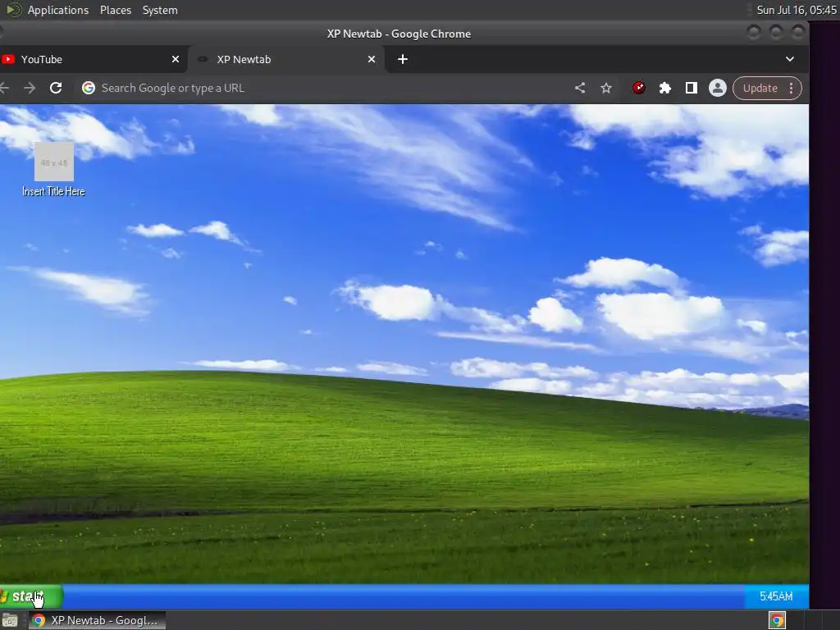Open the Places menu
Image resolution: width=840 pixels, height=630 pixels.
tap(116, 10)
